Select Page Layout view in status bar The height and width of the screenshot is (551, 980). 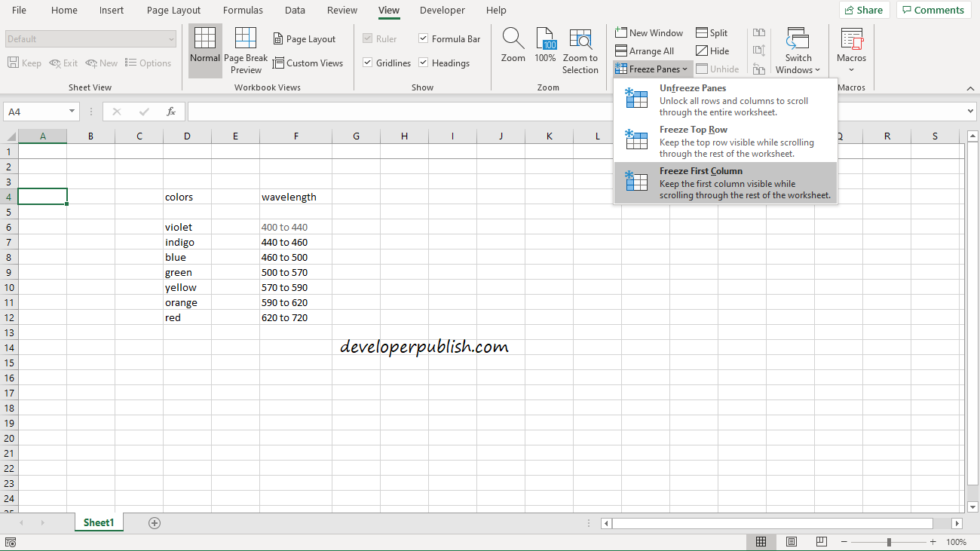791,541
